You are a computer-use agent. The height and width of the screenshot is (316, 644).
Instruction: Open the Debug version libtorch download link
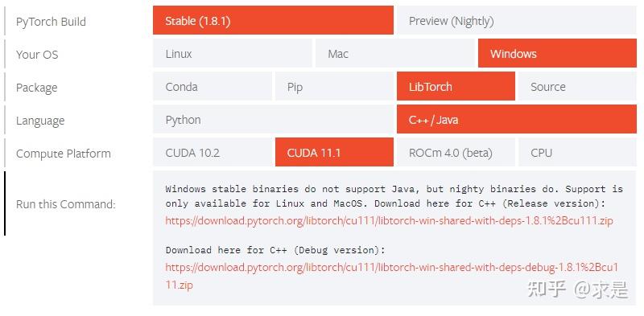392,276
